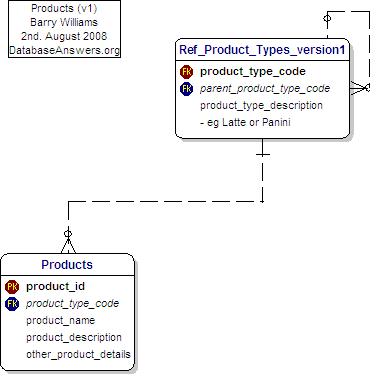Select the product_type_description field
Image resolution: width=370 pixels, height=376 pixels.
[x=261, y=106]
